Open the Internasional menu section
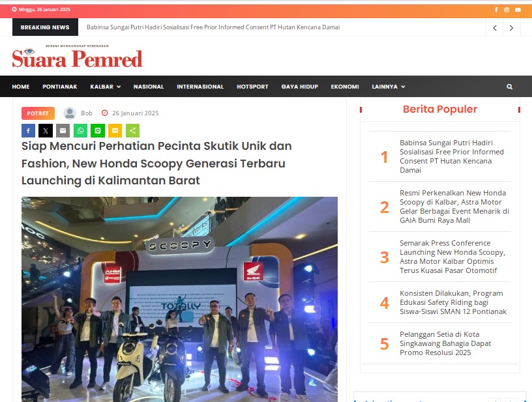 click(x=200, y=87)
